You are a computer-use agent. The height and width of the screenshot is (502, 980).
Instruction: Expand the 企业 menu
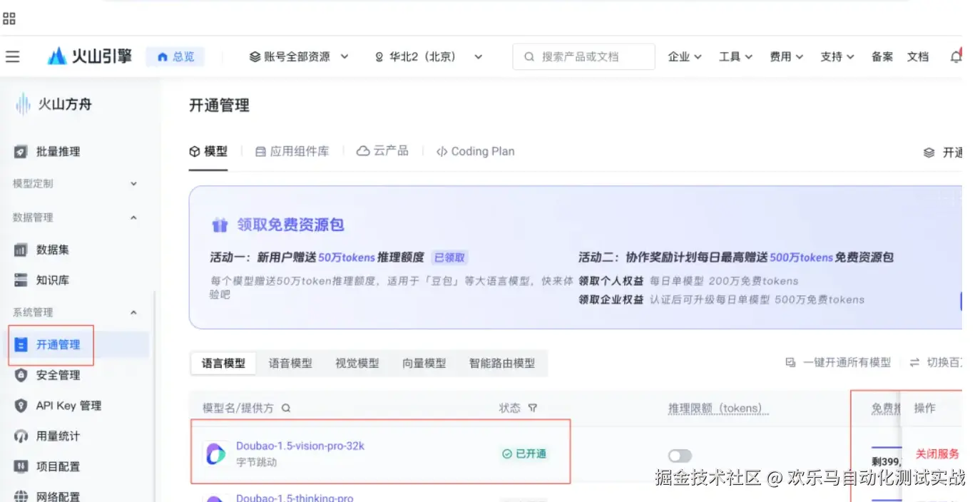tap(685, 56)
